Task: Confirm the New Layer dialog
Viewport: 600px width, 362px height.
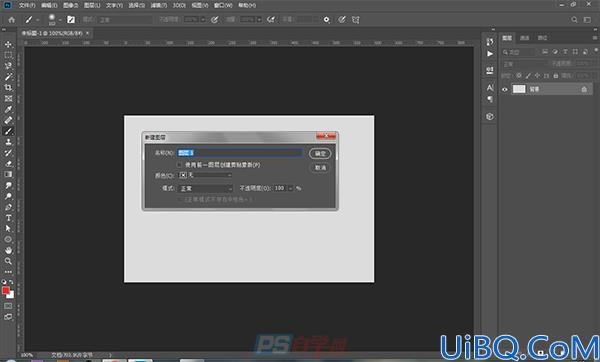Action: click(320, 153)
